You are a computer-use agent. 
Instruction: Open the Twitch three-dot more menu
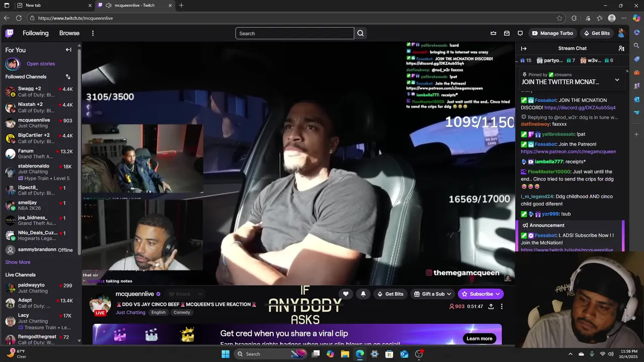(x=93, y=33)
